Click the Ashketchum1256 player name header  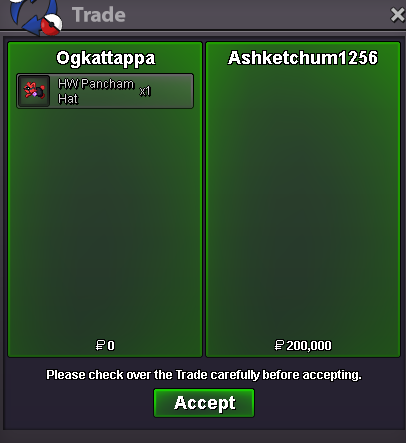coord(303,58)
